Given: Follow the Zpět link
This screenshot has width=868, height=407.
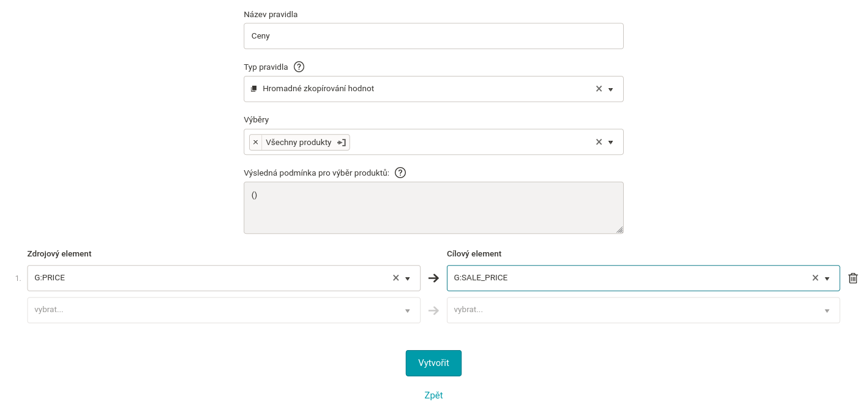Looking at the screenshot, I should click(433, 395).
